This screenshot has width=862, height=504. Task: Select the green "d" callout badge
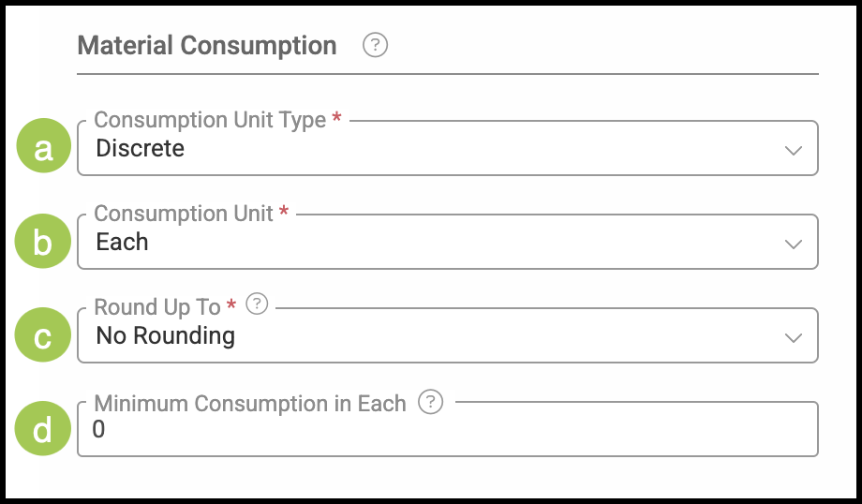[44, 429]
